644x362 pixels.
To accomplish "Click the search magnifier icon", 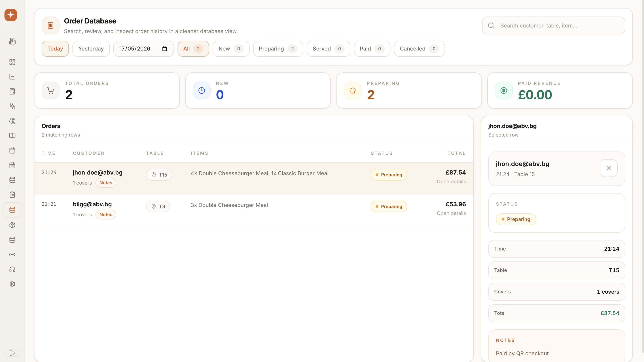I will tap(491, 25).
